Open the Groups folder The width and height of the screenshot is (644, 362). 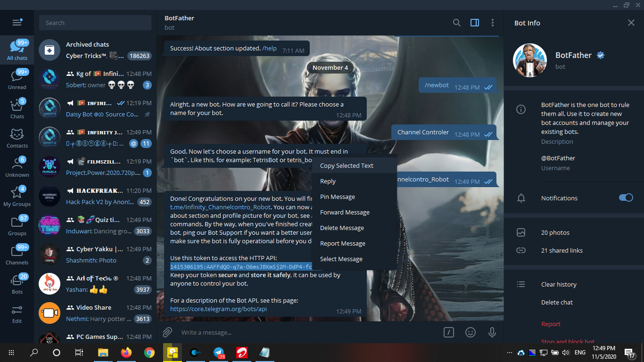pyautogui.click(x=17, y=226)
